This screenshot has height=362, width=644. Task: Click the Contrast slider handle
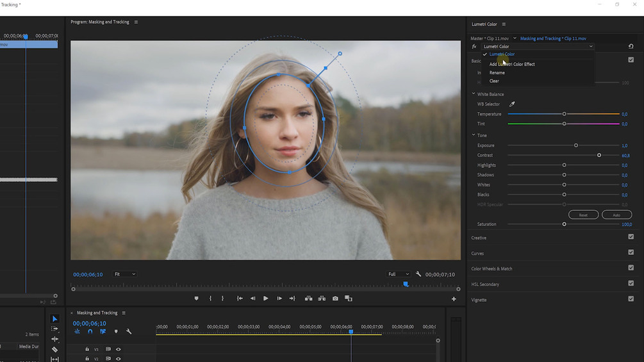(x=599, y=155)
